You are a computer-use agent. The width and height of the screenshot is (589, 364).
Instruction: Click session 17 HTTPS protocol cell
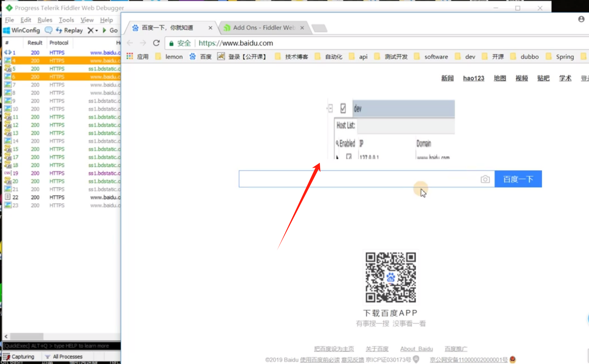coord(57,157)
